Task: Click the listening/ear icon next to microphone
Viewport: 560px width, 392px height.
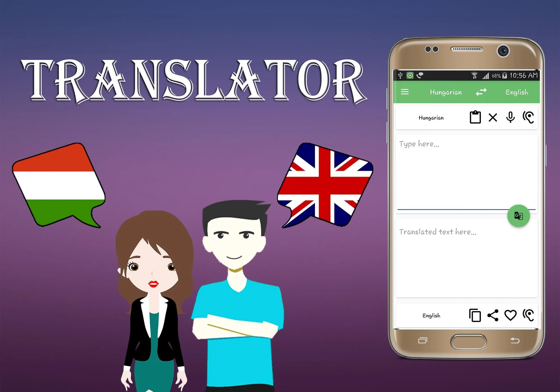Action: tap(529, 118)
